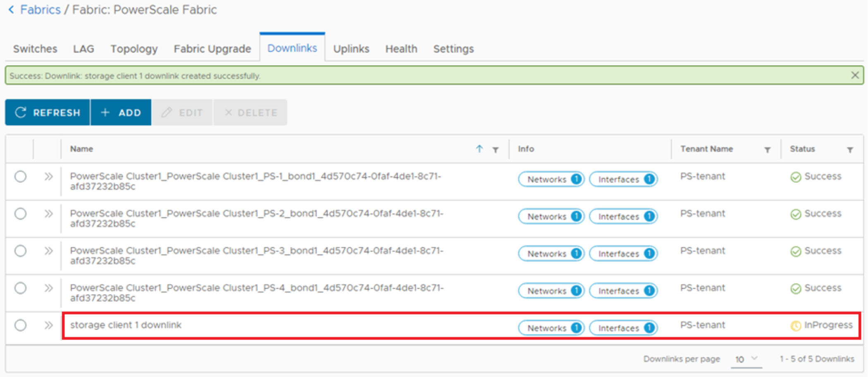Screen dimensions: 868x377
Task: Open Interfaces badge for PS-4_bond1 row
Action: (623, 291)
